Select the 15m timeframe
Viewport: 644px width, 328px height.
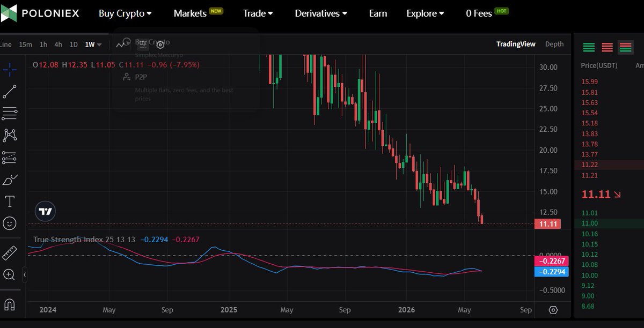[25, 44]
